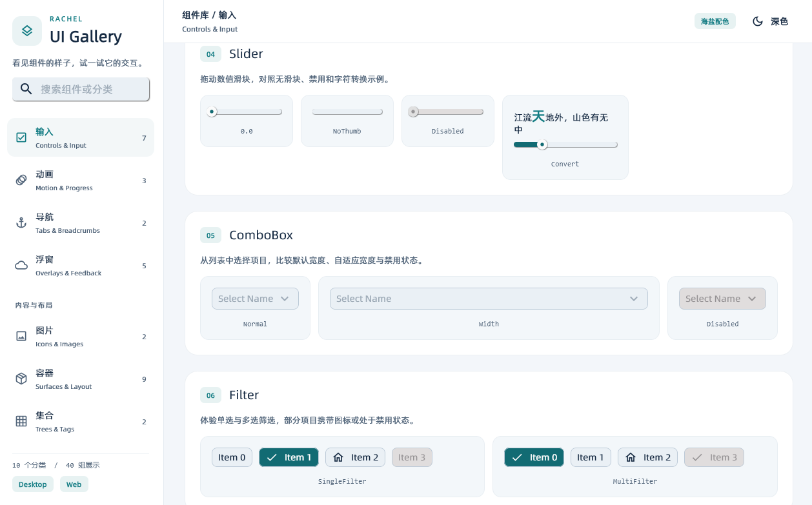812x505 pixels.
Task: Click the 组件库 breadcrumb
Action: point(195,15)
